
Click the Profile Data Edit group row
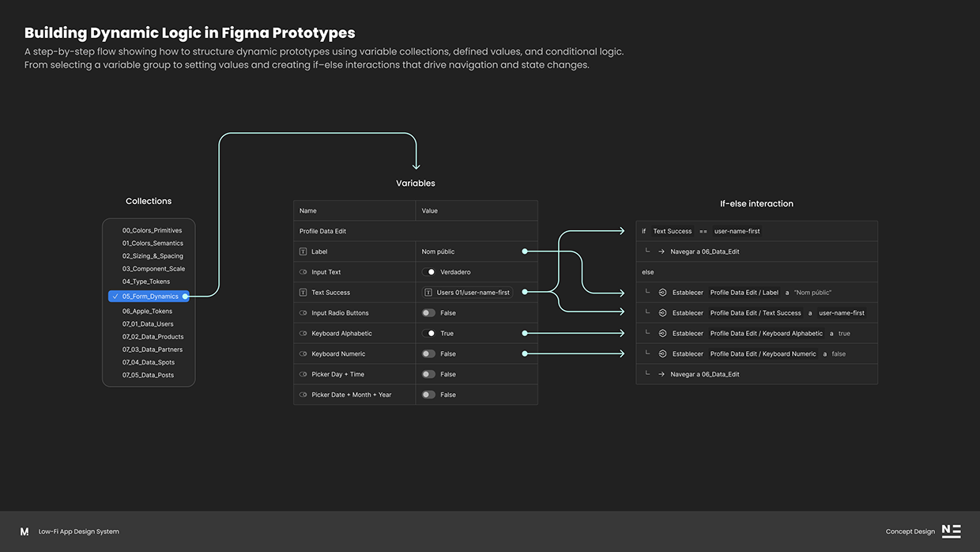tap(416, 231)
